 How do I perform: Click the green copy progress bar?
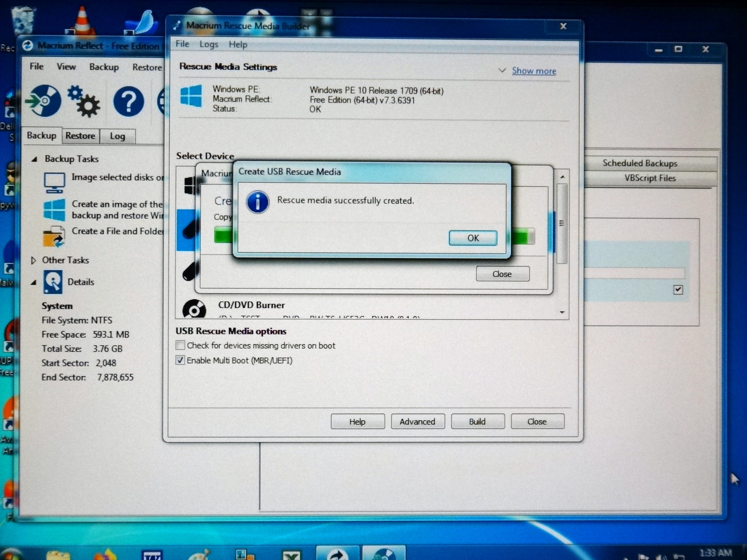coord(374,236)
